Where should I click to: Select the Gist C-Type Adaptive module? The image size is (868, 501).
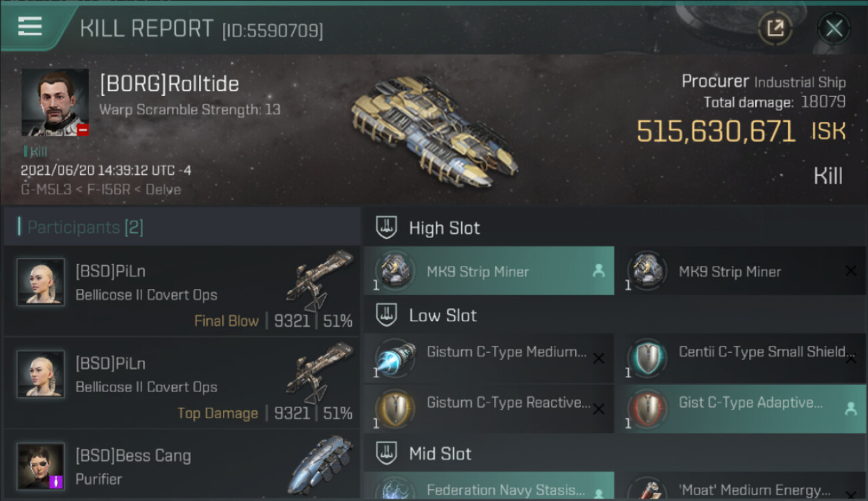click(741, 409)
